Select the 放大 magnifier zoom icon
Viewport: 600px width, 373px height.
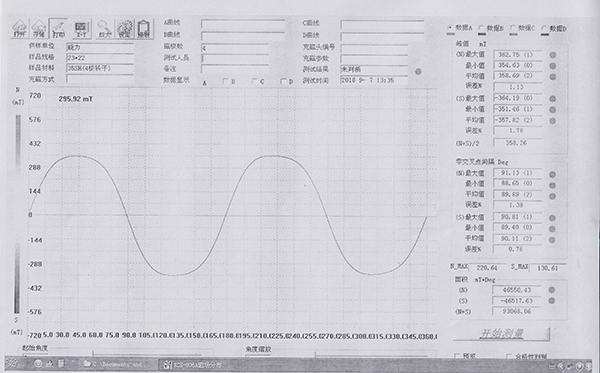click(x=104, y=29)
